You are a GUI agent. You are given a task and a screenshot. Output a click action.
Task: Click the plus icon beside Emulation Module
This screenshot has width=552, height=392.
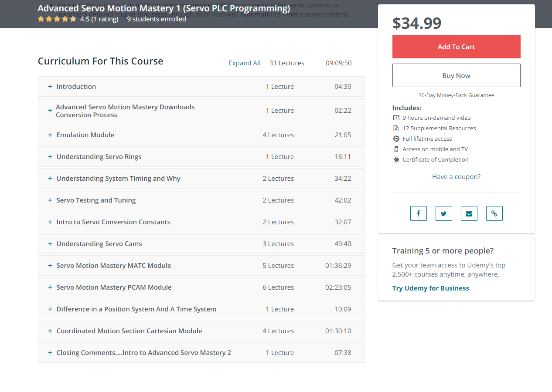(x=50, y=135)
